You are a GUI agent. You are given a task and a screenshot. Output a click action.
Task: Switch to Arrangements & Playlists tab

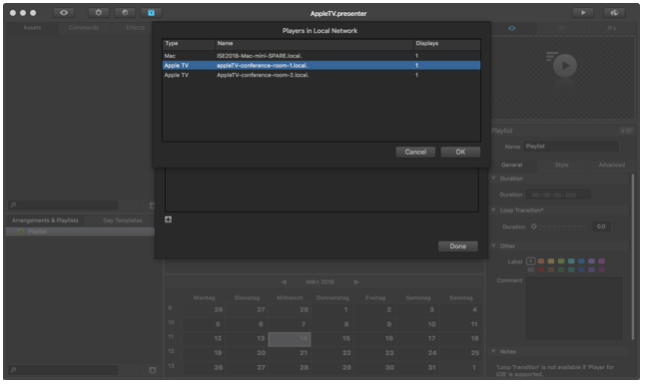pos(45,220)
